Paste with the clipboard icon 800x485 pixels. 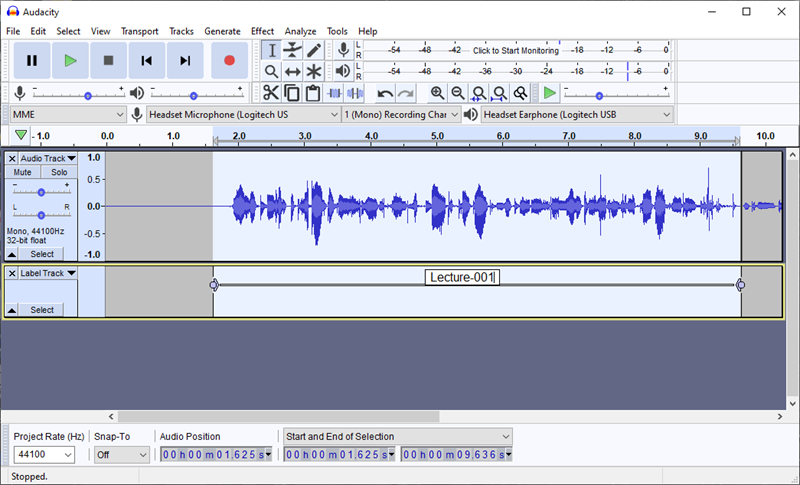point(313,93)
